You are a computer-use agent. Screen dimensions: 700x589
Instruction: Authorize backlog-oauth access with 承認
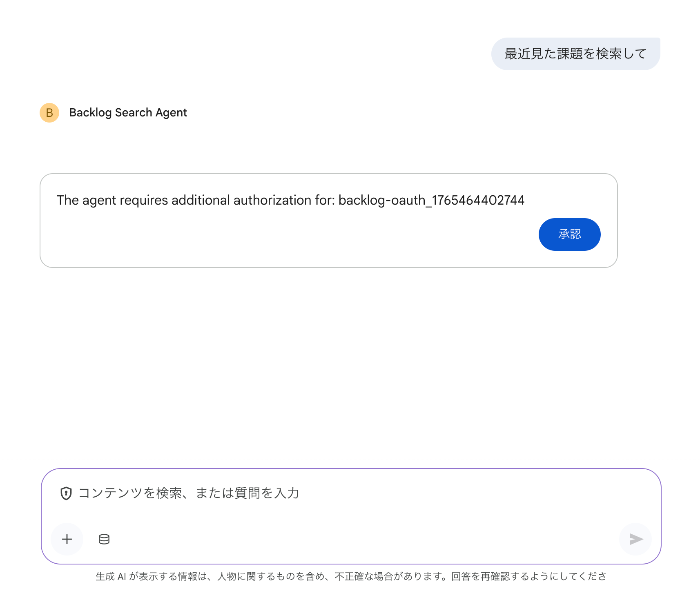[x=569, y=234]
